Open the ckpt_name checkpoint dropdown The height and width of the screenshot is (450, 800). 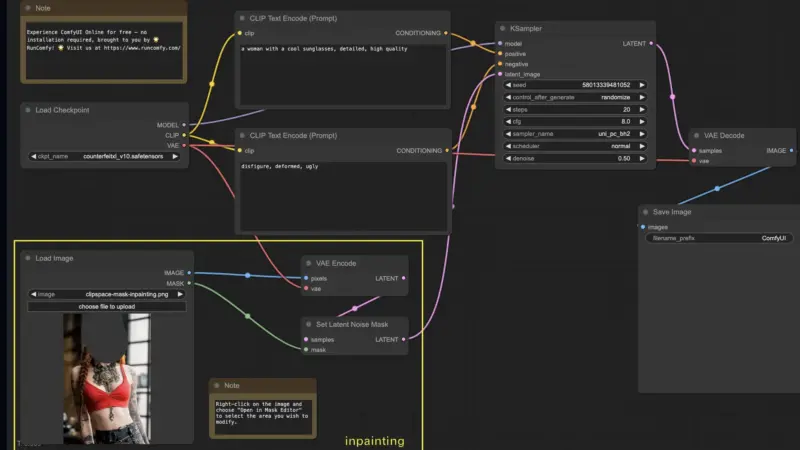click(106, 156)
